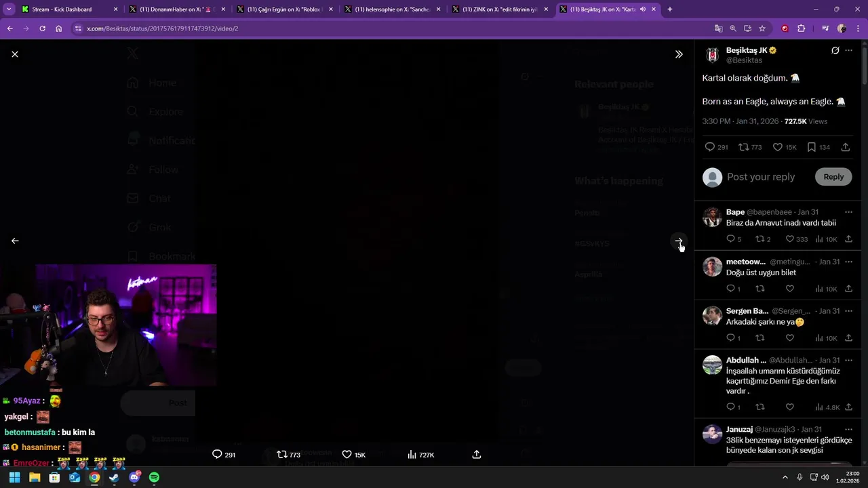This screenshot has height=488, width=868.
Task: Open the Chrome menu three dots
Action: [858, 28]
